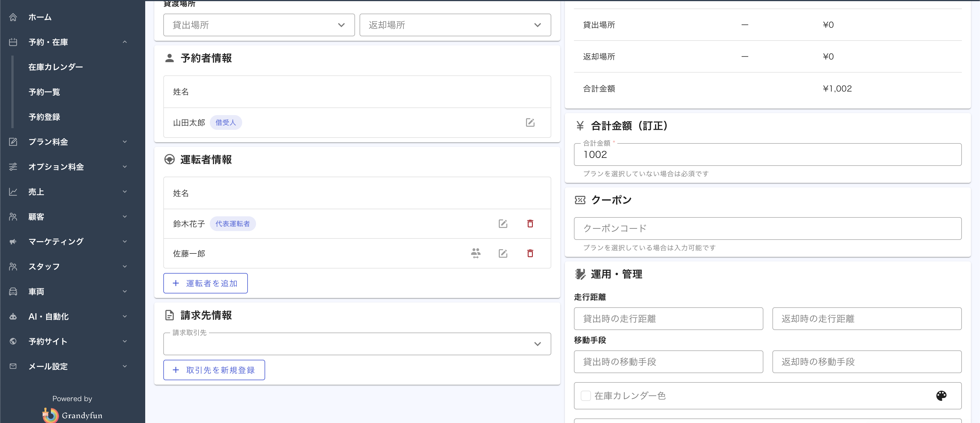The image size is (980, 423).
Task: Delete driver 鈴木花子 with trash icon
Action: (x=530, y=224)
